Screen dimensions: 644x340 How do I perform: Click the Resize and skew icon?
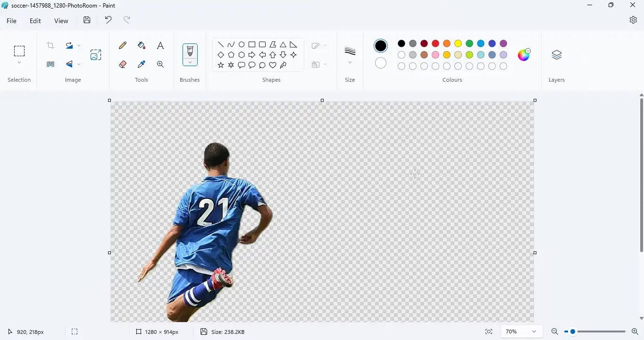click(96, 55)
